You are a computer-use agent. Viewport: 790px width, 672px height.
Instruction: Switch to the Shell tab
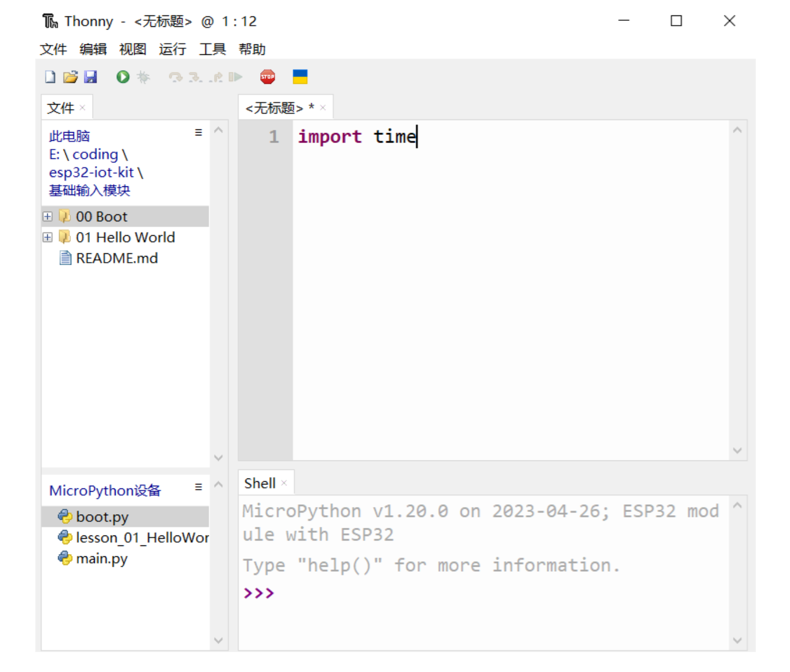260,483
